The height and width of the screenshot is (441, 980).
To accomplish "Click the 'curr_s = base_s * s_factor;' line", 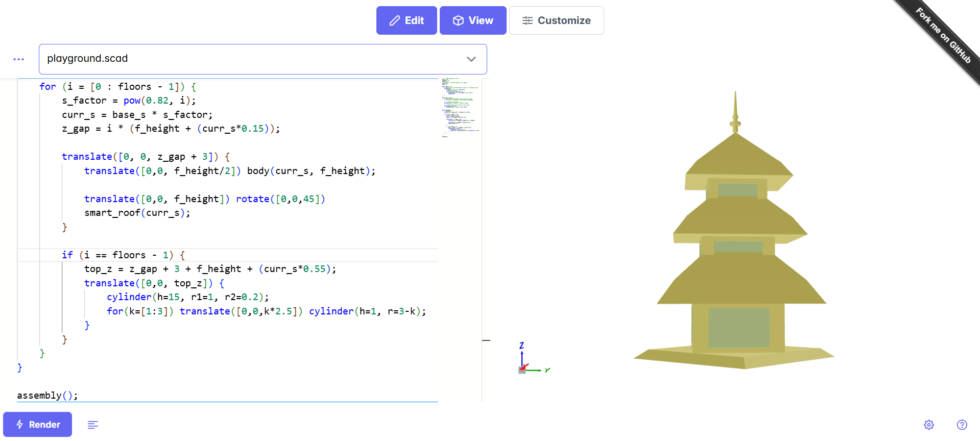I will pyautogui.click(x=137, y=115).
